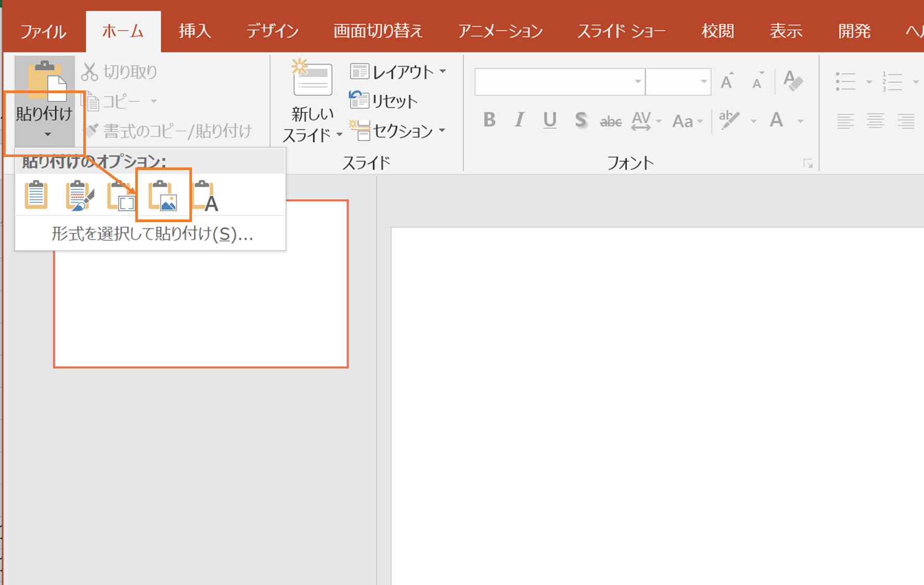Click the コピー copy button
Viewport: 924px width, 585px height.
112,101
